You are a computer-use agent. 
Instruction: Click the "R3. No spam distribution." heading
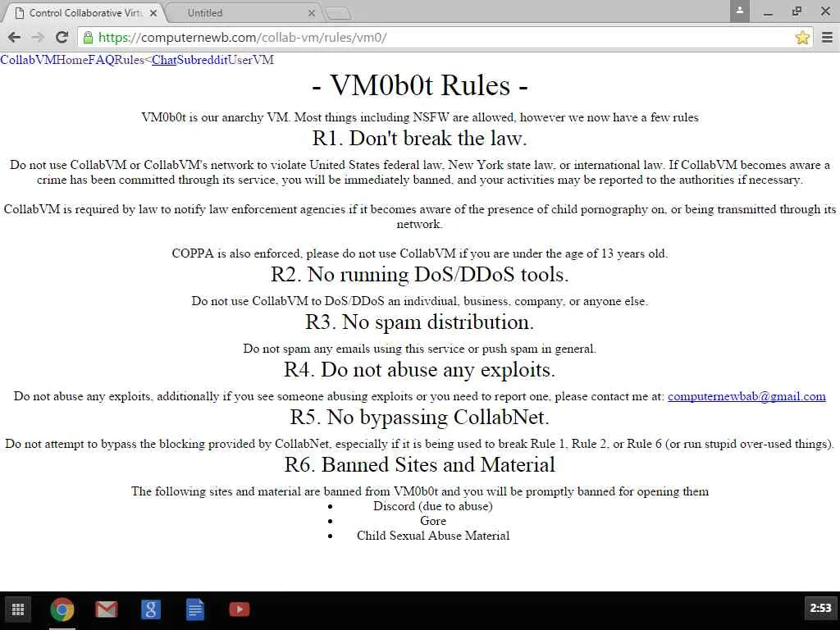[x=420, y=322]
